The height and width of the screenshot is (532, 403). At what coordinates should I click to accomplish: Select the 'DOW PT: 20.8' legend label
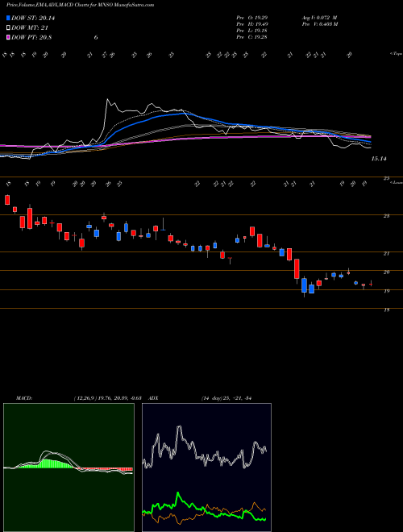31,37
